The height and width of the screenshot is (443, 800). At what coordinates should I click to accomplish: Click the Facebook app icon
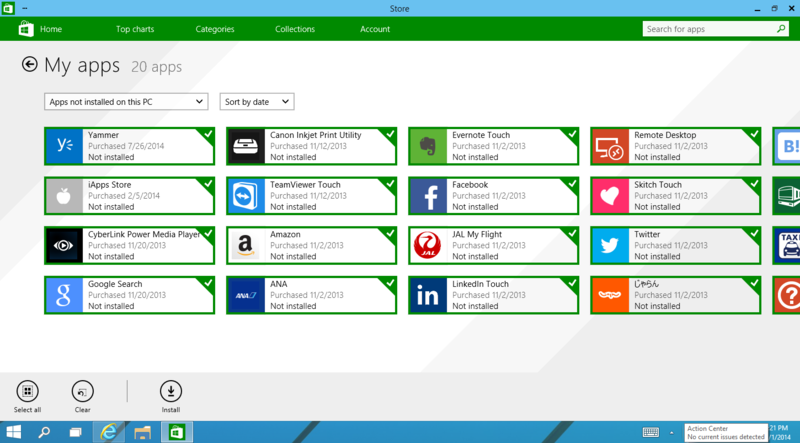pyautogui.click(x=428, y=196)
